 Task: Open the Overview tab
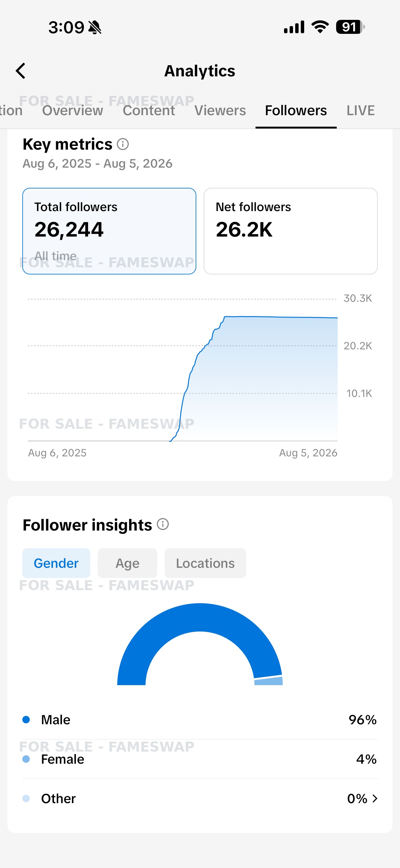(x=72, y=111)
